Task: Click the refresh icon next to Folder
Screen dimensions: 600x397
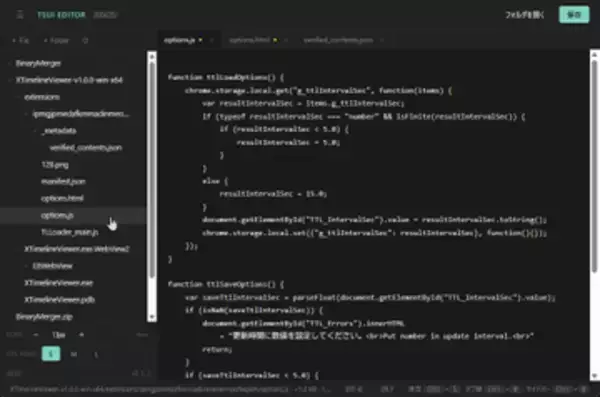Action: tap(85, 40)
